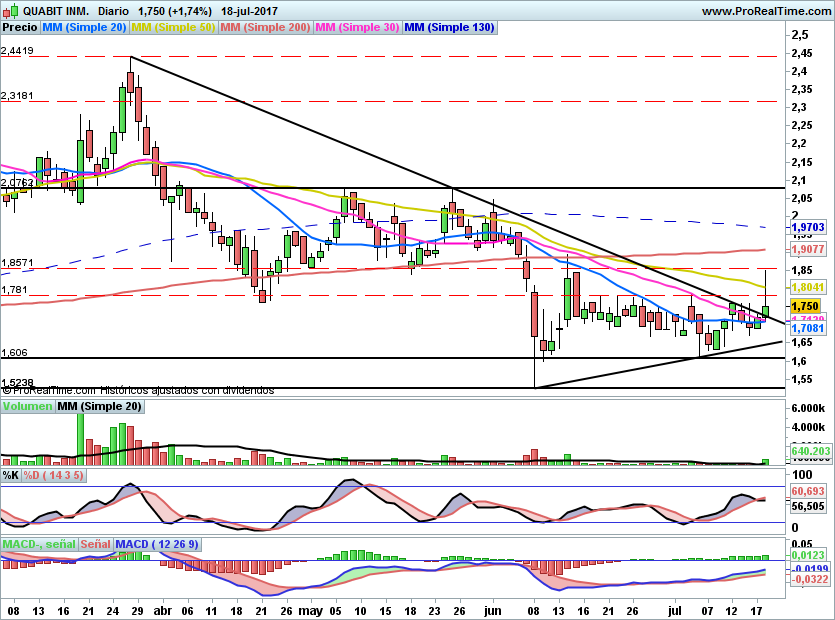Open the yellow MM (Simple 50) indicator label

pyautogui.click(x=174, y=28)
